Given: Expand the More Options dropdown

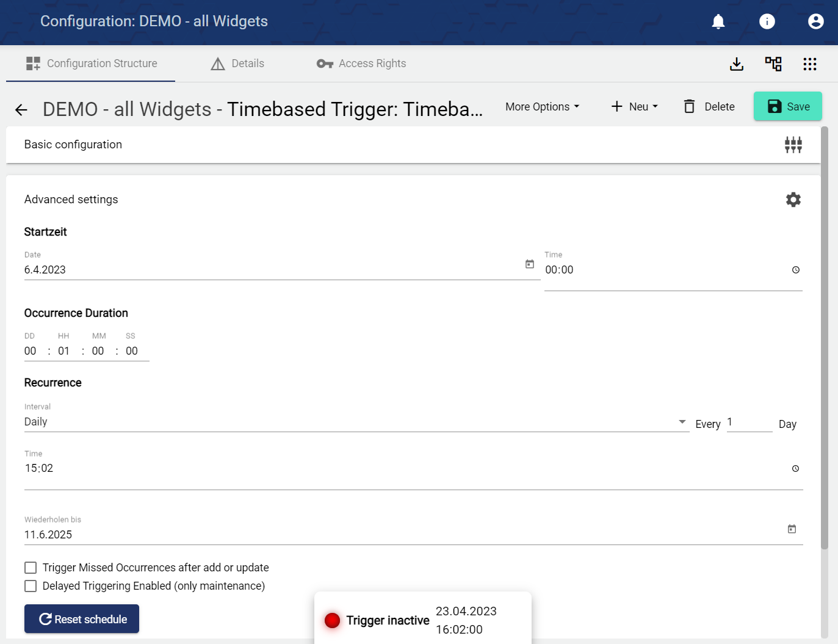Looking at the screenshot, I should click(x=542, y=107).
